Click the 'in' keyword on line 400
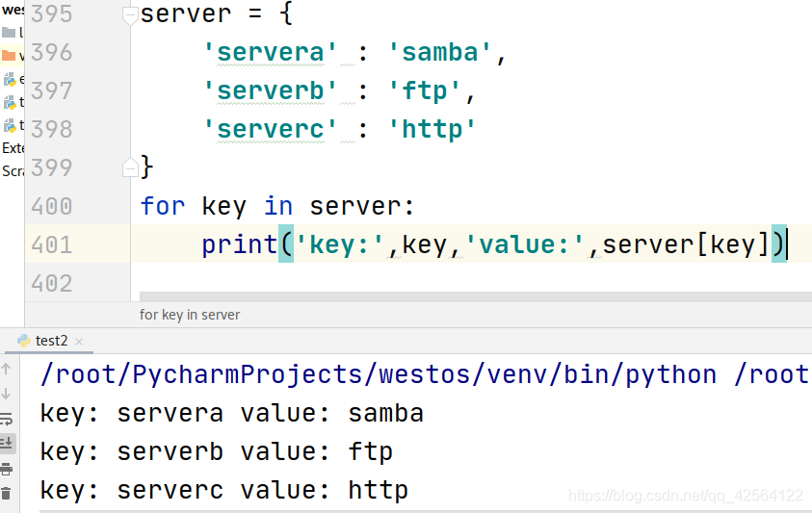812x513 pixels. (x=278, y=207)
